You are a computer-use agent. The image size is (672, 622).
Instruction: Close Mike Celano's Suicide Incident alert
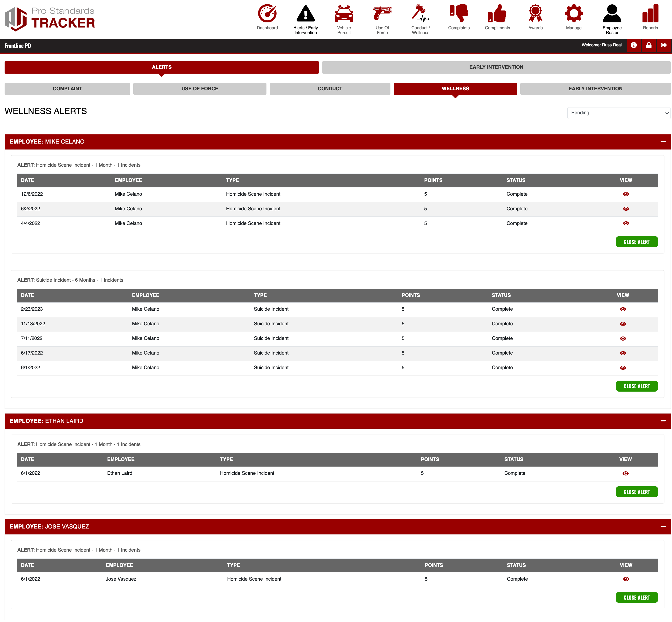636,386
